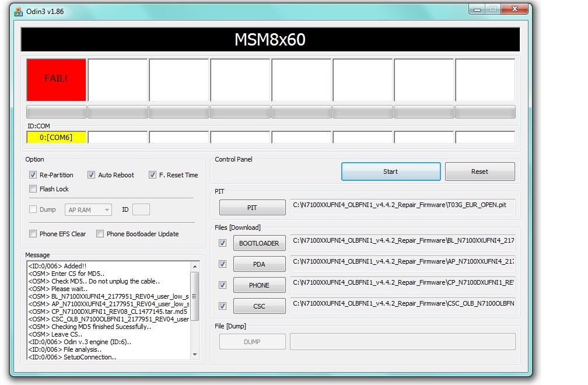The height and width of the screenshot is (385, 588).
Task: Click the PHONE file button
Action: 259,285
